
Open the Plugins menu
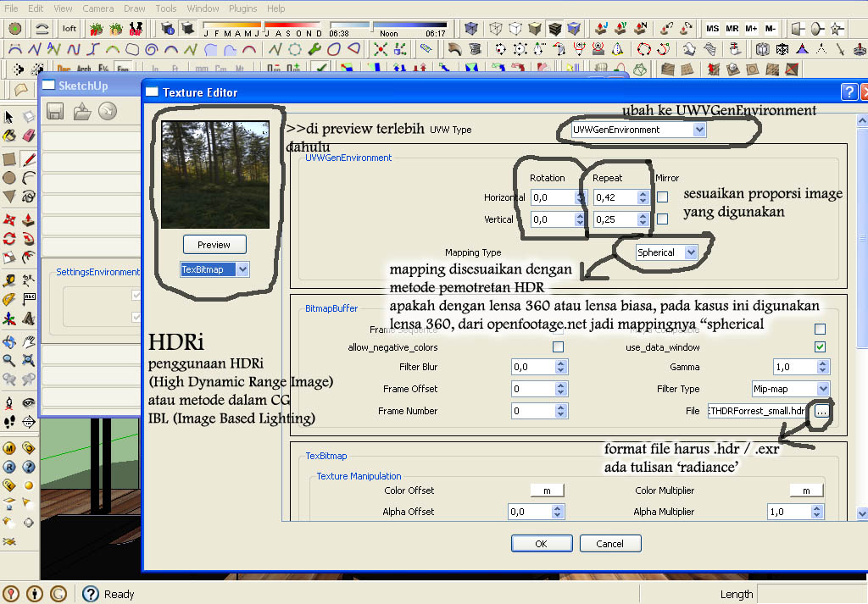242,8
